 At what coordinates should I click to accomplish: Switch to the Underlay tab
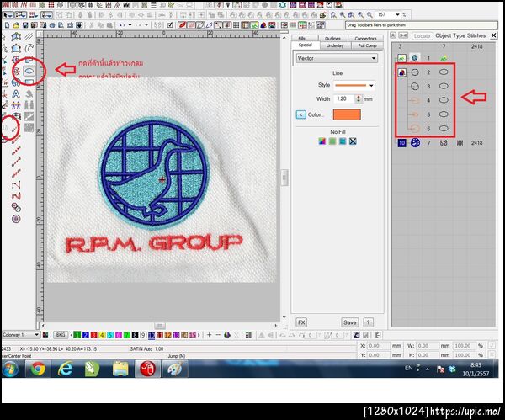335,45
